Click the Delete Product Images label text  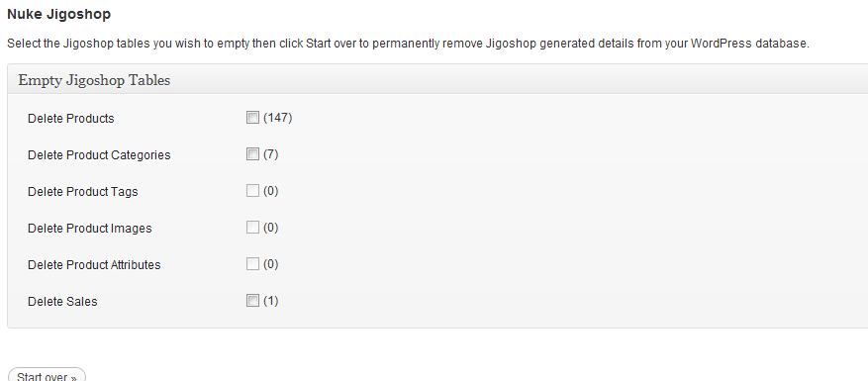tap(90, 229)
